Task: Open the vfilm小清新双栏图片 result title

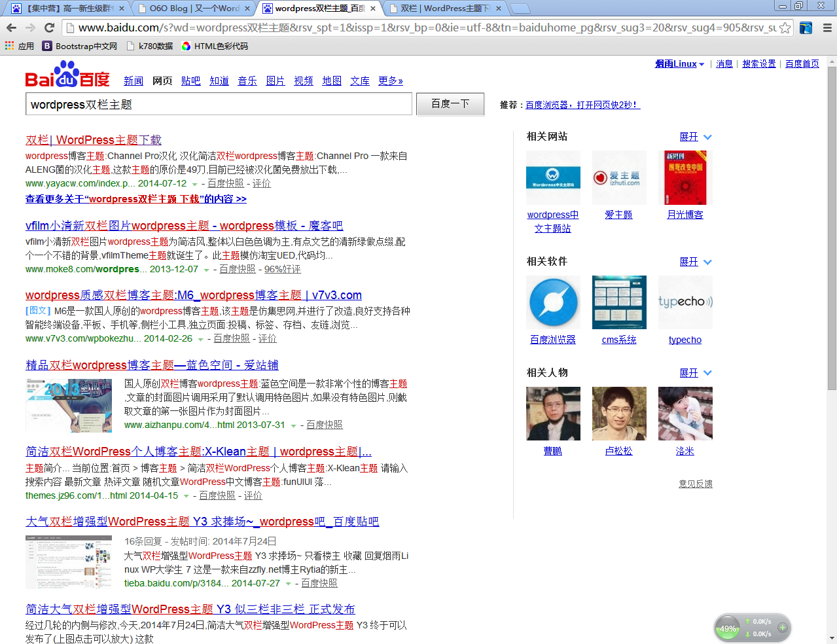Action: [x=185, y=226]
